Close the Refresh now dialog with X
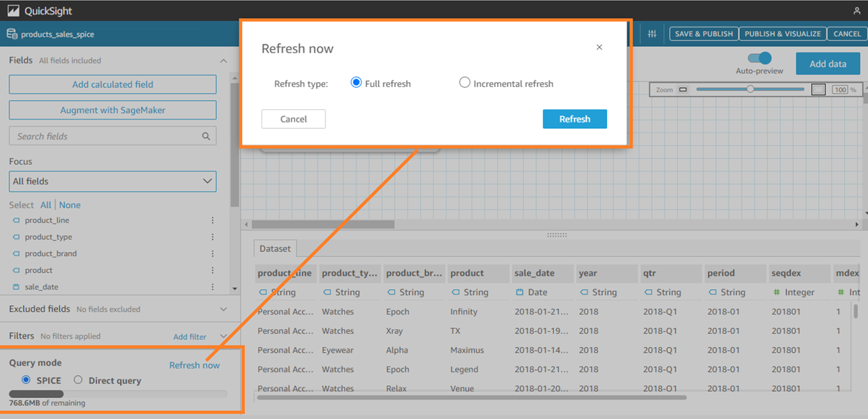 599,48
